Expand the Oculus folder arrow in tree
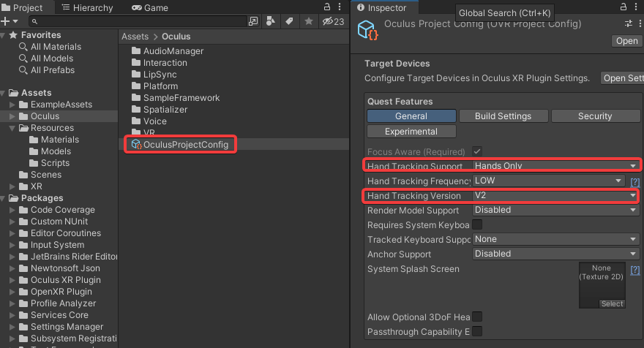This screenshot has height=348, width=644. pyautogui.click(x=12, y=116)
